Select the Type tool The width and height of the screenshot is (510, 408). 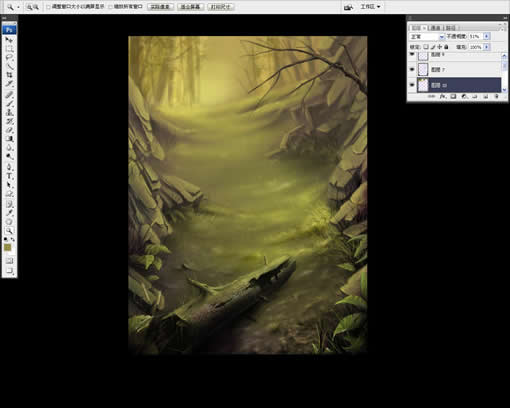(x=9, y=176)
